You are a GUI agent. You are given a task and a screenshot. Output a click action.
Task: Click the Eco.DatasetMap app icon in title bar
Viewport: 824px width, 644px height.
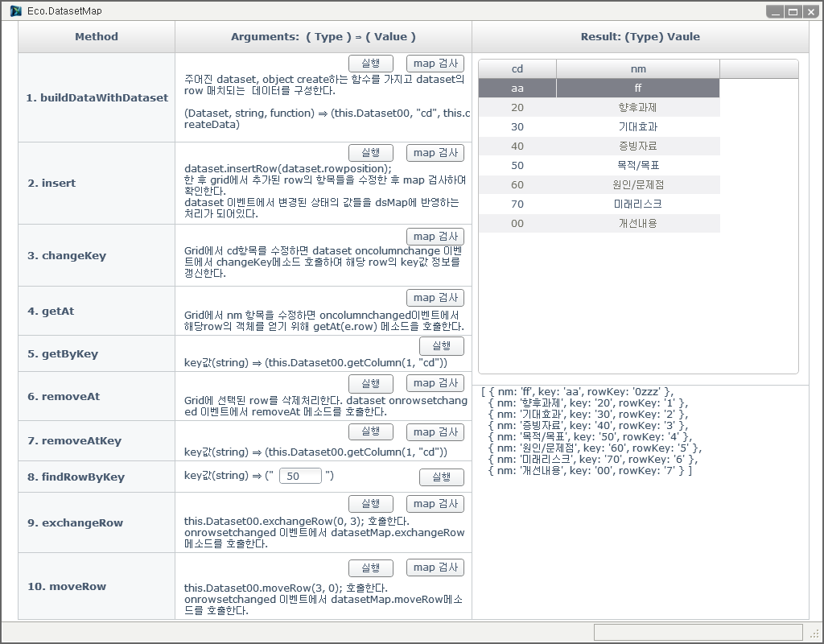tap(15, 11)
